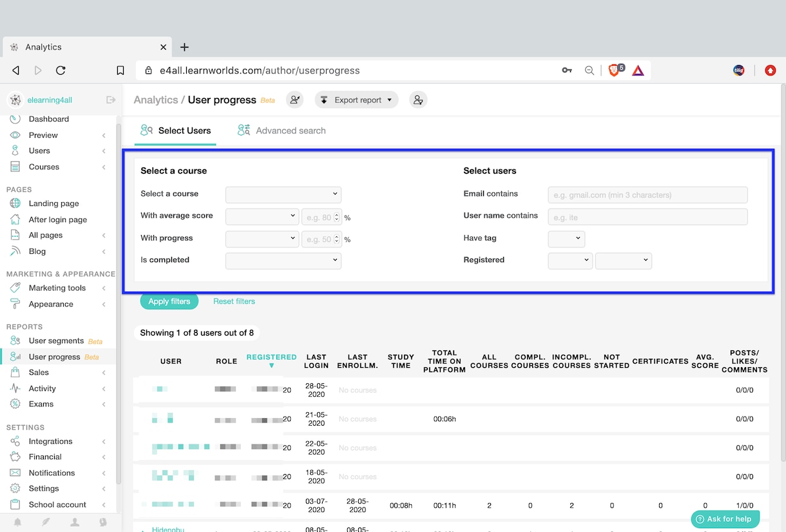786x532 pixels.
Task: Expand the Users sidebar submenu chevron
Action: pos(104,151)
